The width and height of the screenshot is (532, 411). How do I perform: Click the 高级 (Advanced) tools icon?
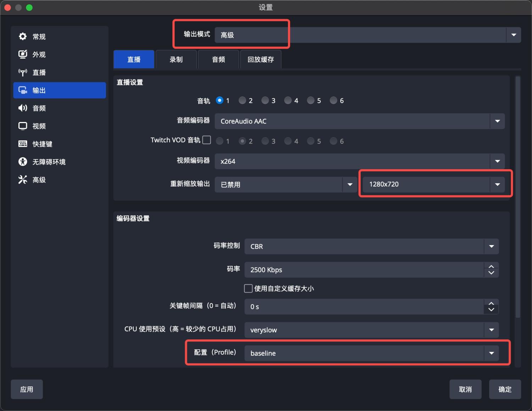pyautogui.click(x=22, y=179)
